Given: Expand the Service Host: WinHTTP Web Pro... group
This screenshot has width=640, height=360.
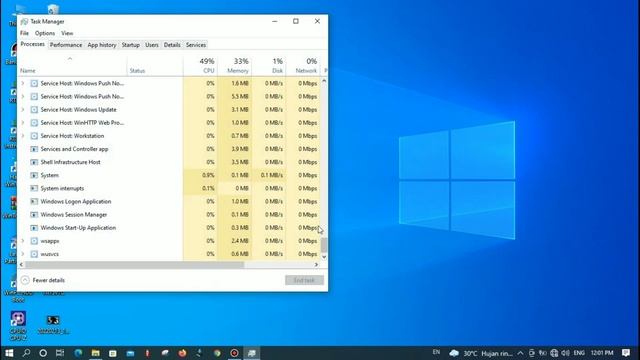Looking at the screenshot, I should 23,123.
